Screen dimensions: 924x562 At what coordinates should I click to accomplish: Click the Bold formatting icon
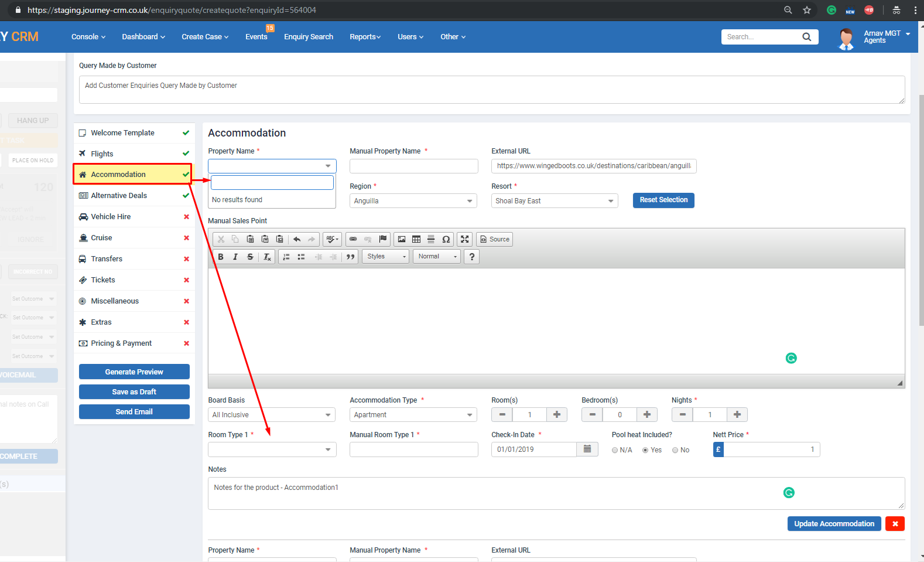tap(221, 257)
